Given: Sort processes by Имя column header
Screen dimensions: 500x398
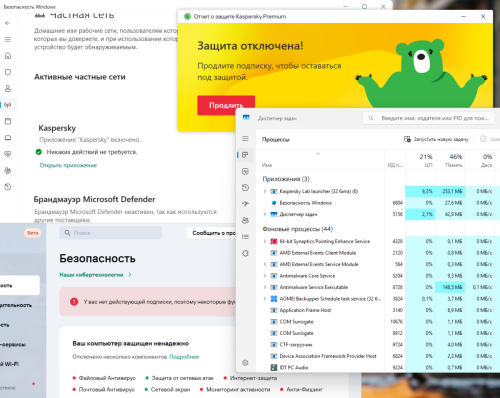Looking at the screenshot, I should click(267, 165).
